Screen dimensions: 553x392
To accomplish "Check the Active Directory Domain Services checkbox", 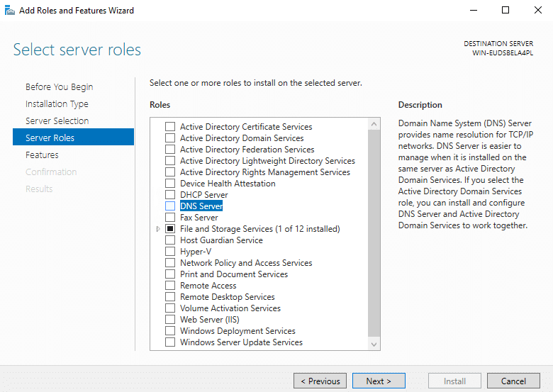I will click(x=170, y=138).
